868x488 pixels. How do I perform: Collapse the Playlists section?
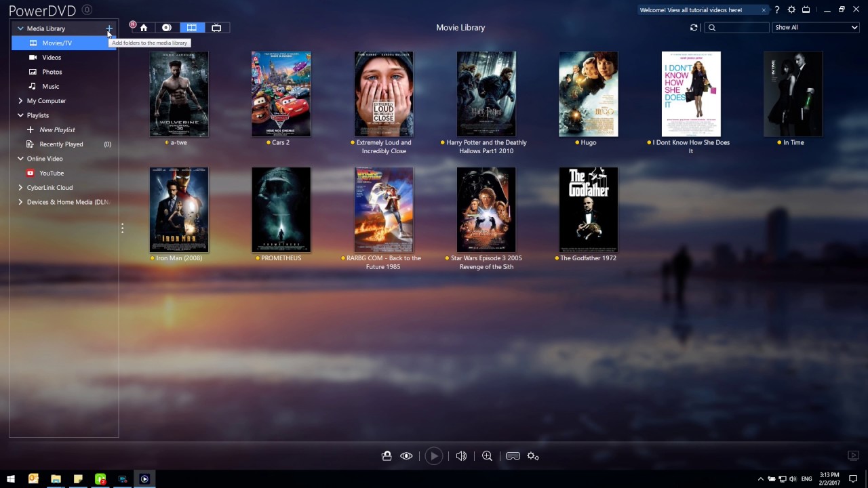click(x=20, y=115)
